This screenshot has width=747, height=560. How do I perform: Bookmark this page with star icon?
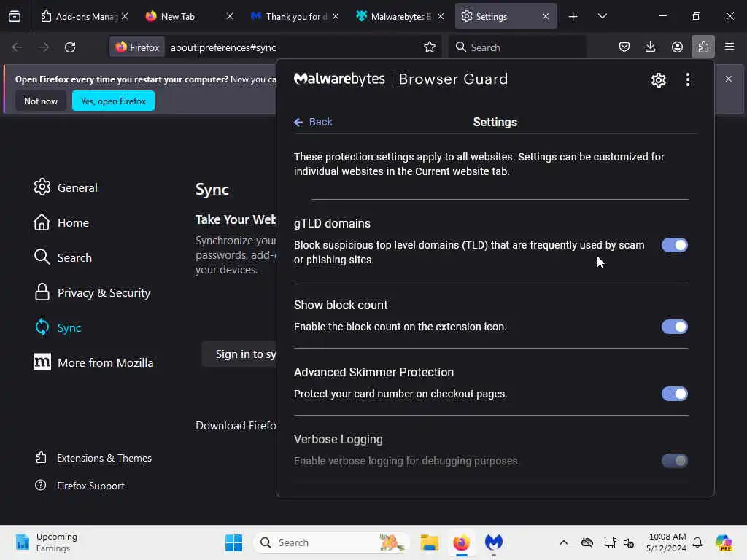pos(429,47)
